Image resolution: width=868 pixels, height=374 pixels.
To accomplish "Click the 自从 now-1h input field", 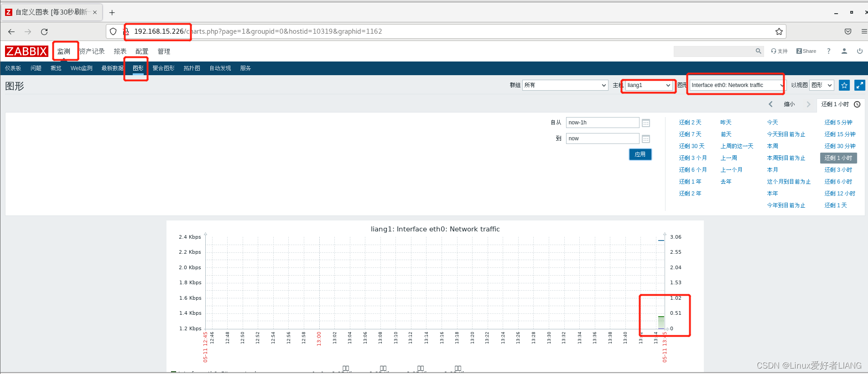I will (x=603, y=123).
